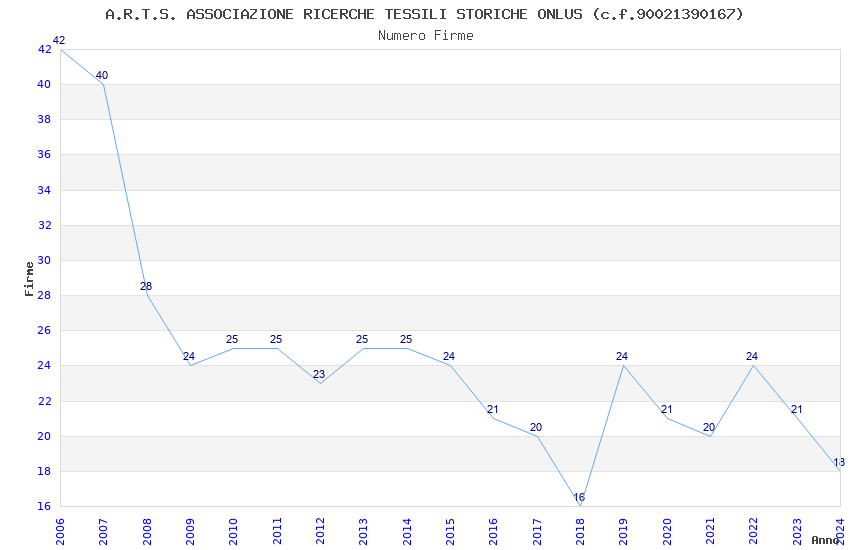Click the 2008 data point labeled 28
This screenshot has width=850, height=550.
pyautogui.click(x=147, y=295)
